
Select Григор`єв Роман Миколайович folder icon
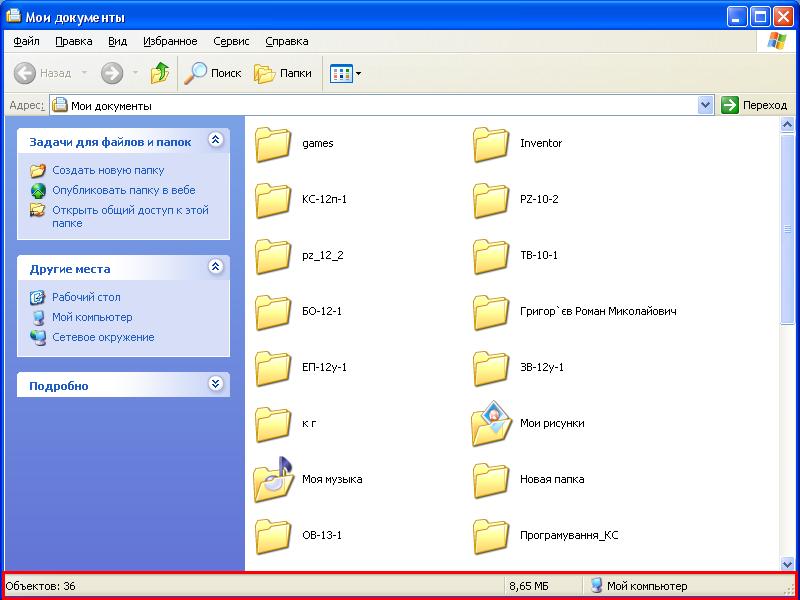[x=491, y=312]
